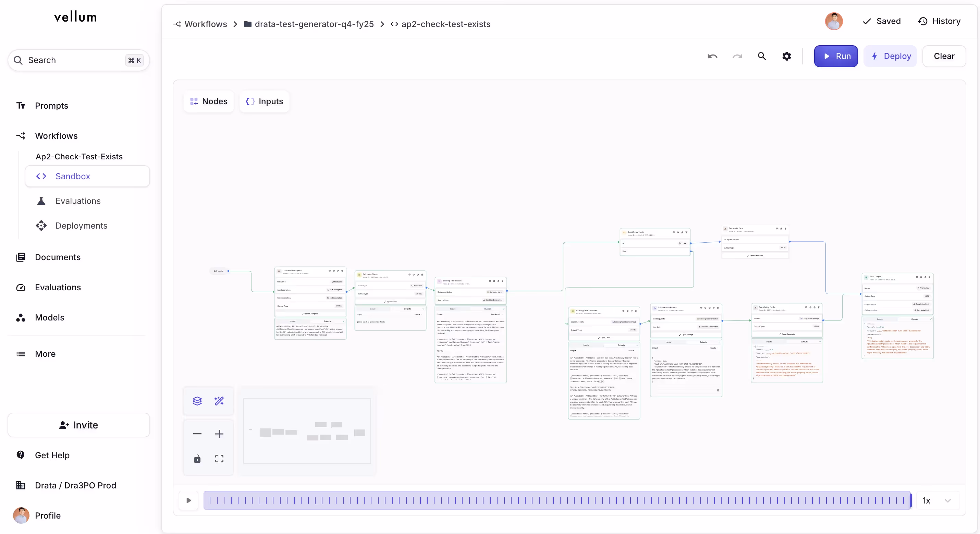This screenshot has height=534, width=980.
Task: Fit the canvas view with the frame icon
Action: tap(219, 459)
